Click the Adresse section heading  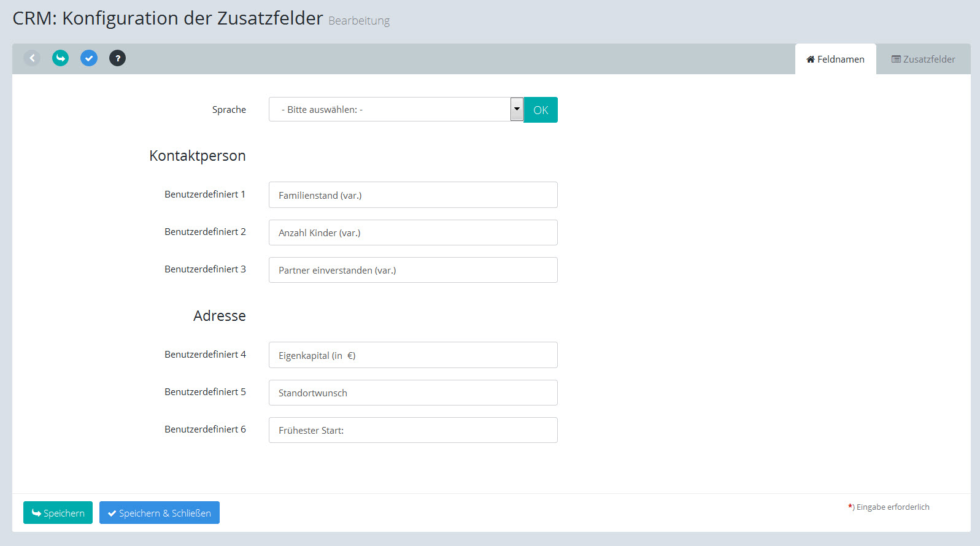219,316
